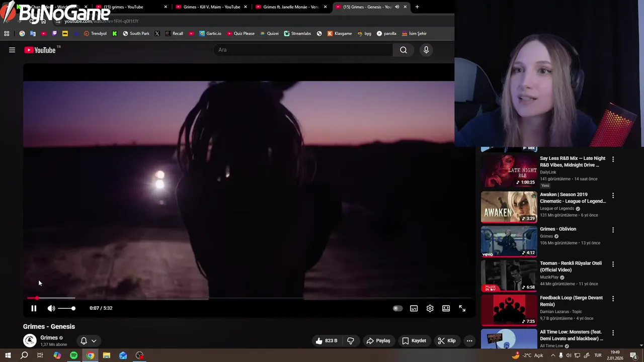Open Windows taskbar search
Screen dimensions: 644x362
(x=24, y=355)
